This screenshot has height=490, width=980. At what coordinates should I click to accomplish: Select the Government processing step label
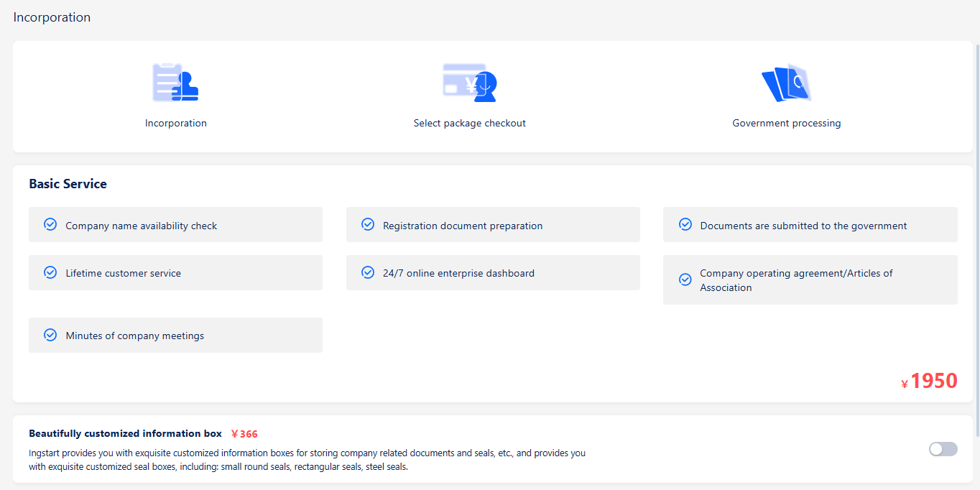point(787,123)
